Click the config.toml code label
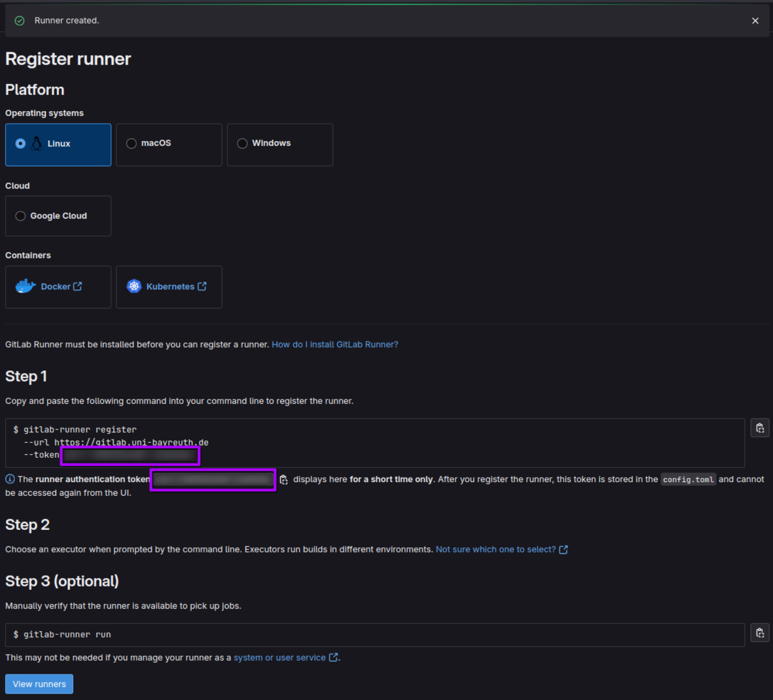The width and height of the screenshot is (773, 700). coord(688,479)
